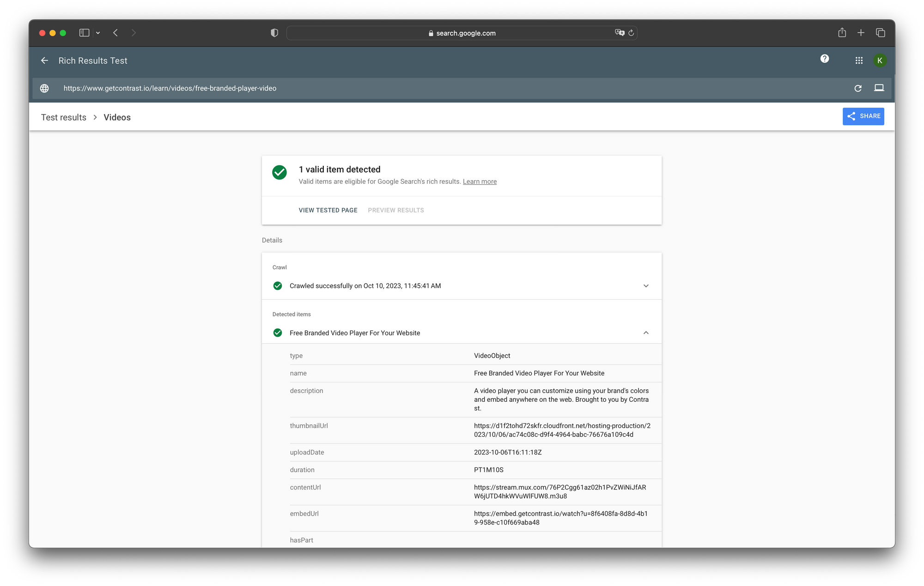Go back in Safari history
924x586 pixels.
[x=115, y=33]
